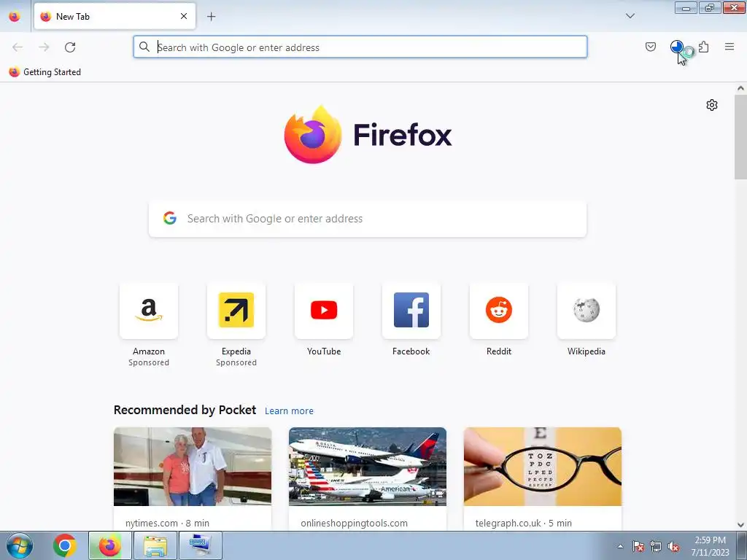This screenshot has width=747, height=560.
Task: Open Windows Explorer from taskbar
Action: [x=155, y=545]
